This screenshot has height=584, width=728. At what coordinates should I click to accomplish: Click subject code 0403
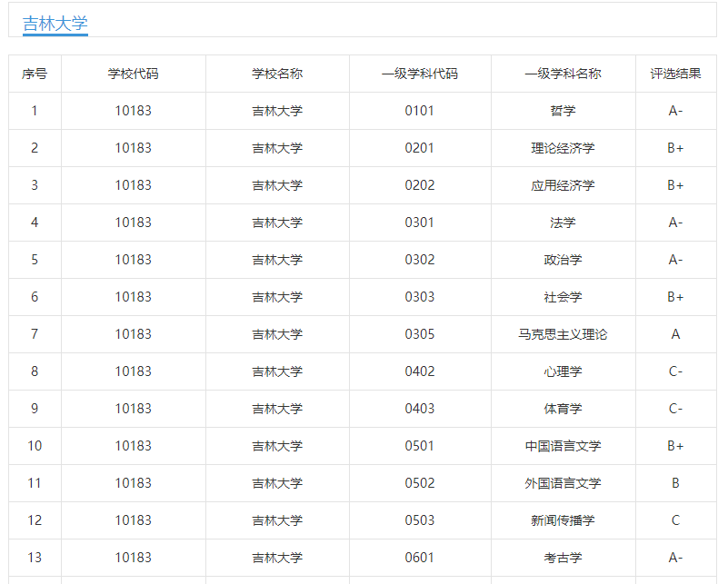click(x=420, y=409)
